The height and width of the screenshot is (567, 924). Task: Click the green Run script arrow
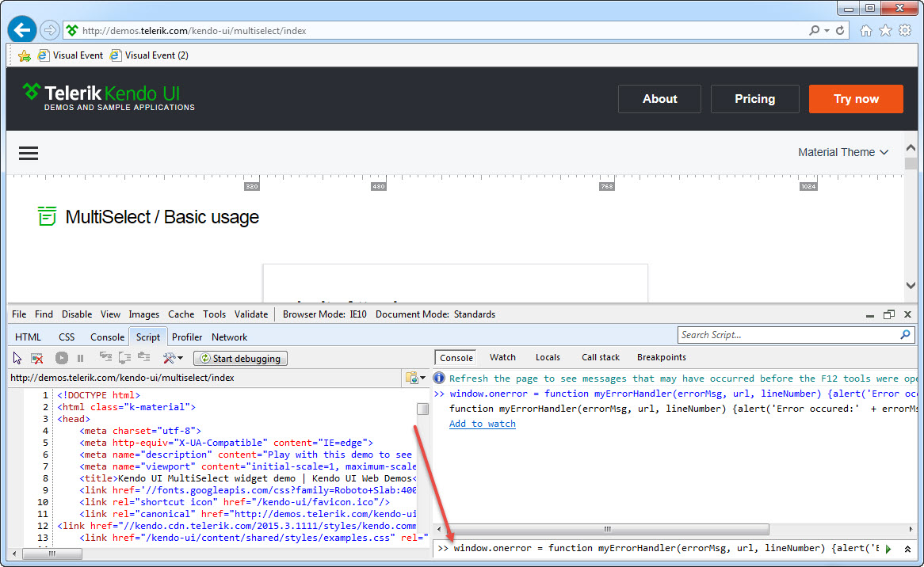pos(888,549)
